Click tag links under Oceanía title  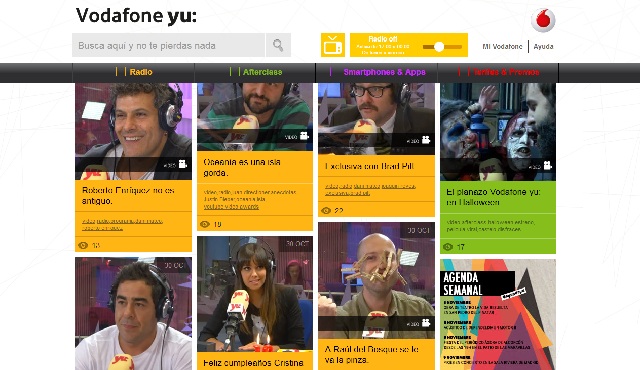250,199
